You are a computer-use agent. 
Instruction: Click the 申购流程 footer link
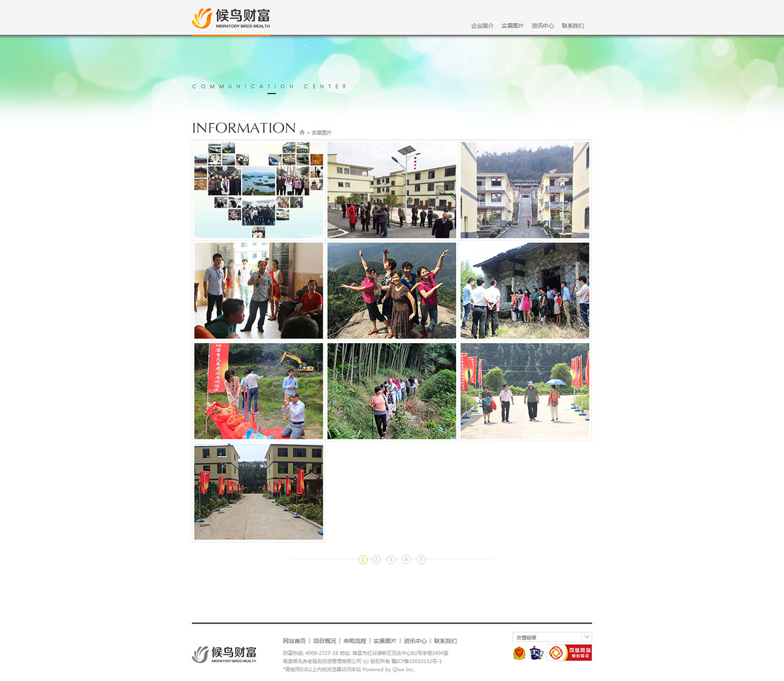click(x=355, y=641)
